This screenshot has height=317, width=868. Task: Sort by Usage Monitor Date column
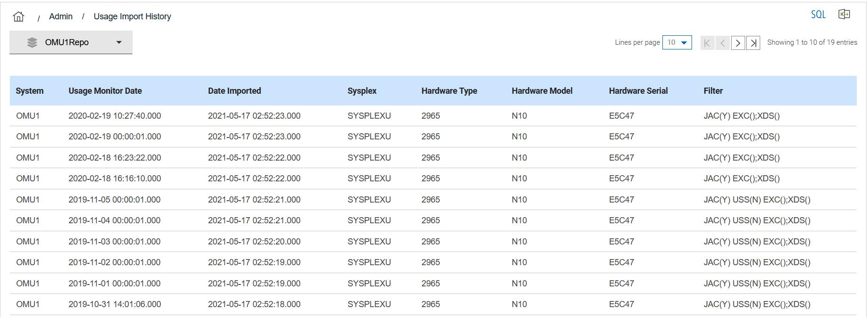point(105,91)
